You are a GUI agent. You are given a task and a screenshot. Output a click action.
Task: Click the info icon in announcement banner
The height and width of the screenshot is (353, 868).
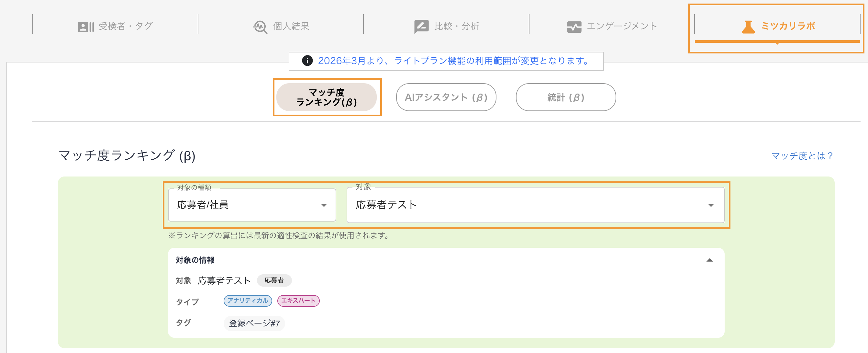click(x=307, y=61)
